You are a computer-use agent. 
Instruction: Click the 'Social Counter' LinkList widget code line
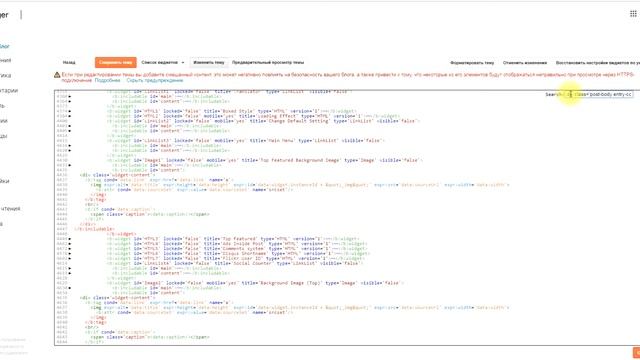[235, 263]
